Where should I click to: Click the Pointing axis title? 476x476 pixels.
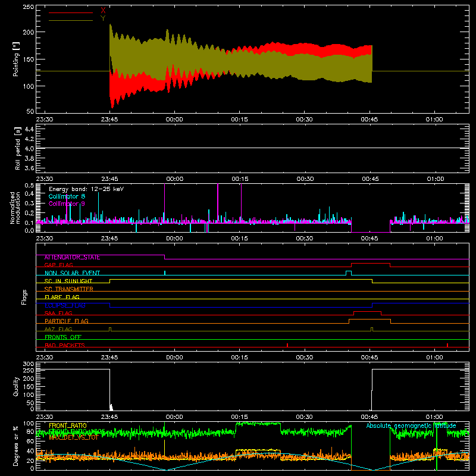tap(15, 59)
